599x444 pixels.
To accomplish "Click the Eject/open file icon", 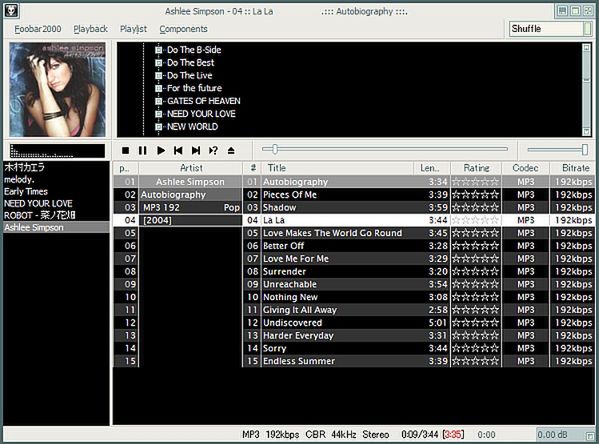I will pyautogui.click(x=231, y=151).
